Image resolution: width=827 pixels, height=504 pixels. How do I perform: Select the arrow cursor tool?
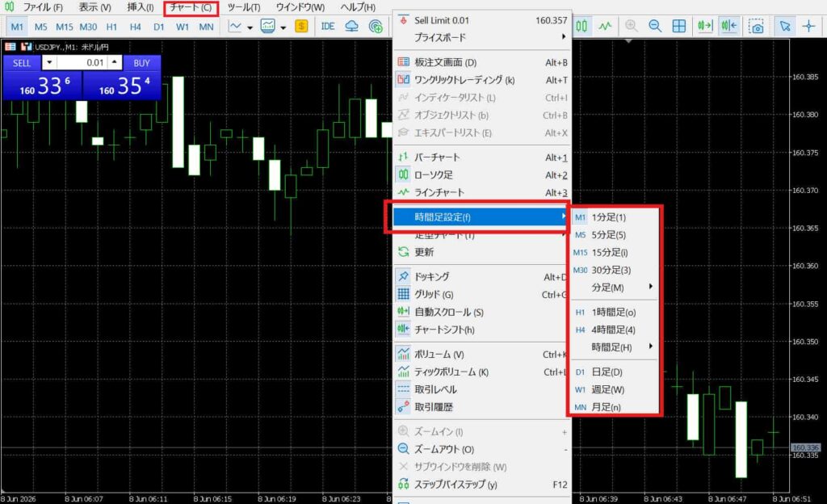point(785,26)
